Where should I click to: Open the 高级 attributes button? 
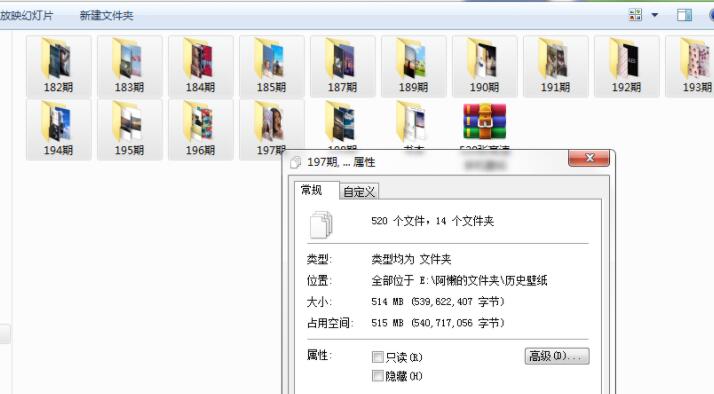[557, 356]
